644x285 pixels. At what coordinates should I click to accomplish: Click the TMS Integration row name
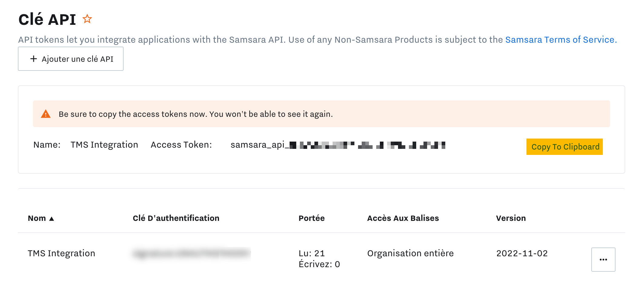[x=61, y=253]
